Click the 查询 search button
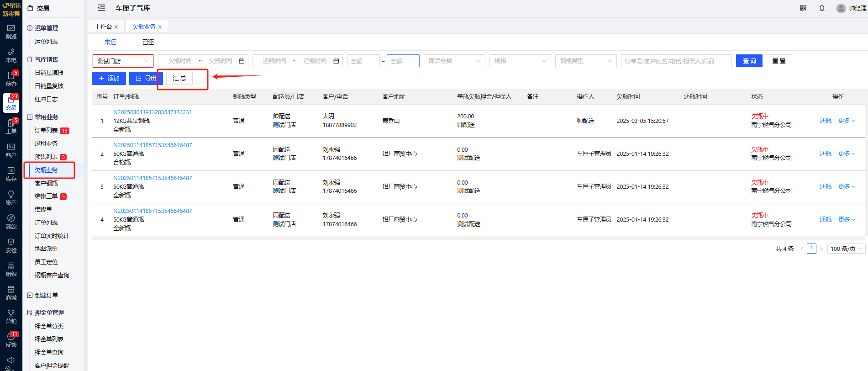Screen dimensions: 868x371 click(749, 61)
